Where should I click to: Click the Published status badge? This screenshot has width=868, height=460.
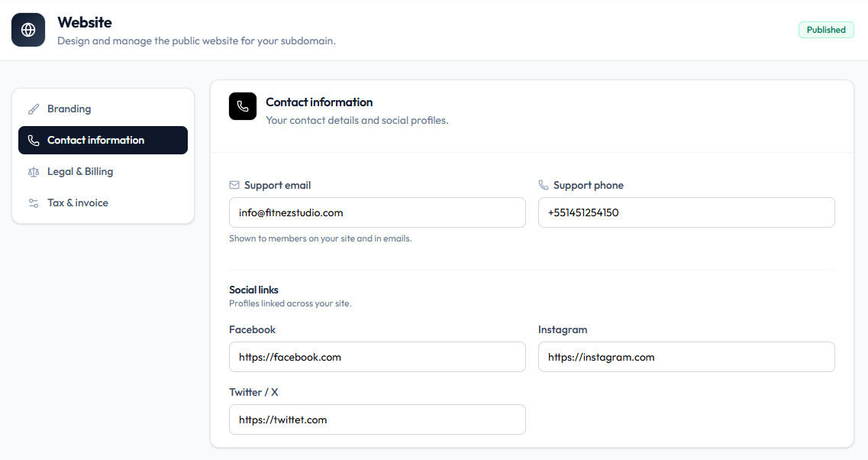826,30
